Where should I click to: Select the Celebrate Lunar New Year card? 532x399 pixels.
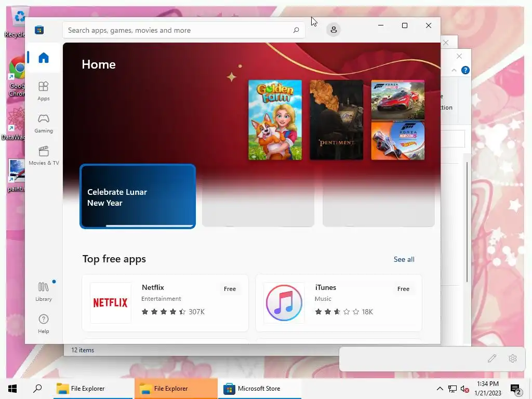138,196
